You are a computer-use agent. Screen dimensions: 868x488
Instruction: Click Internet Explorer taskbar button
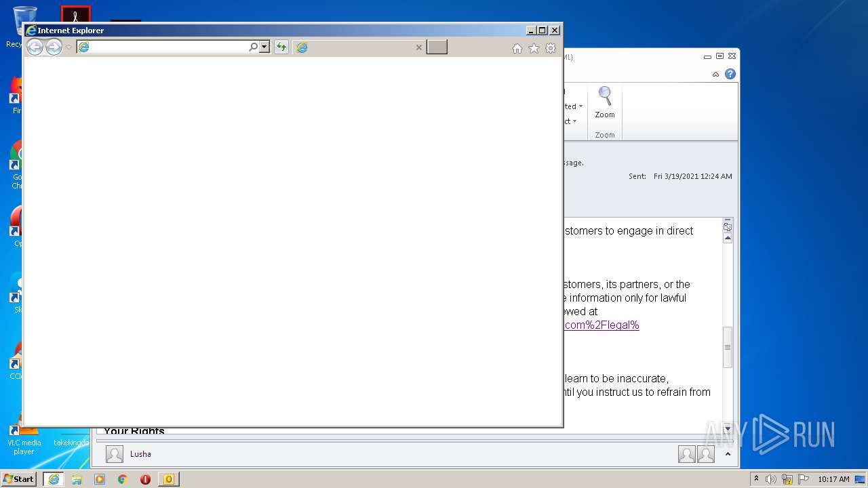pyautogui.click(x=54, y=479)
